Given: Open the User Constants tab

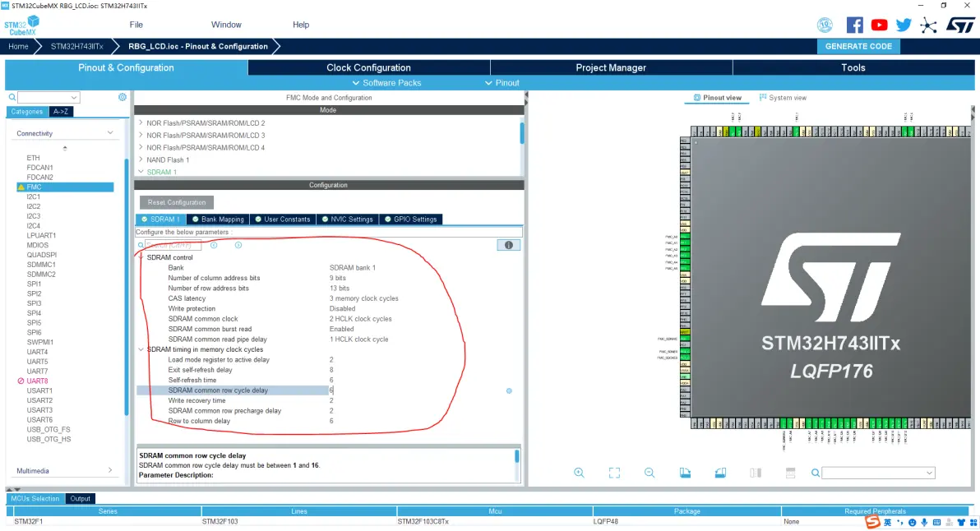Looking at the screenshot, I should click(x=282, y=219).
